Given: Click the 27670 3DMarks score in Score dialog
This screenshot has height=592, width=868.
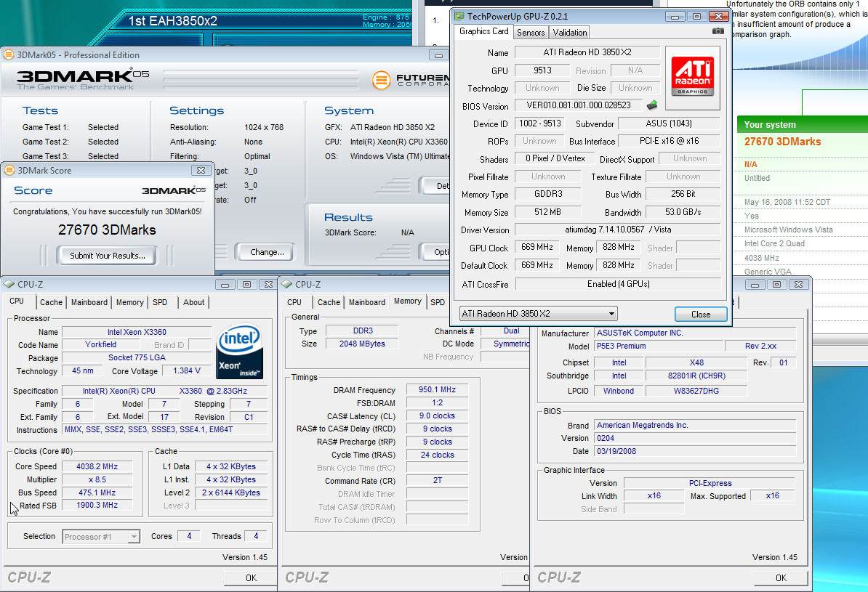Looking at the screenshot, I should (x=107, y=230).
